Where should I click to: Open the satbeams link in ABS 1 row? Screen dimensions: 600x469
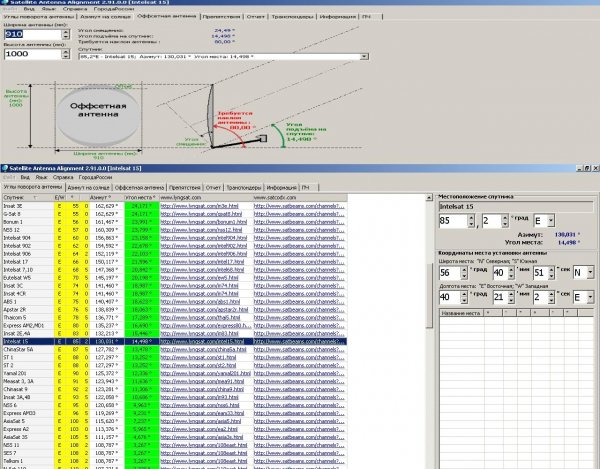[299, 301]
